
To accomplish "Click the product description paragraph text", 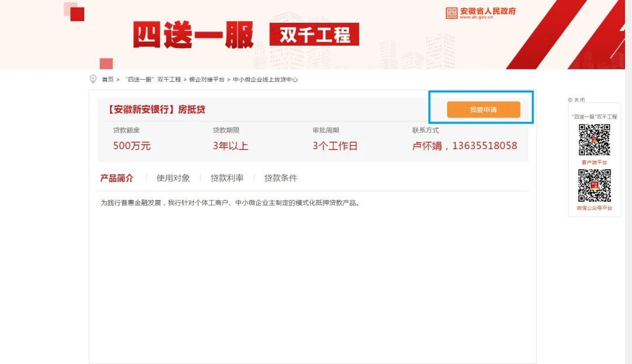I will tap(230, 202).
